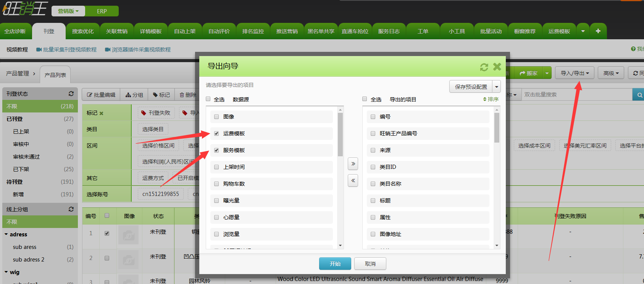Click the export items list scrollbar

pyautogui.click(x=497, y=128)
